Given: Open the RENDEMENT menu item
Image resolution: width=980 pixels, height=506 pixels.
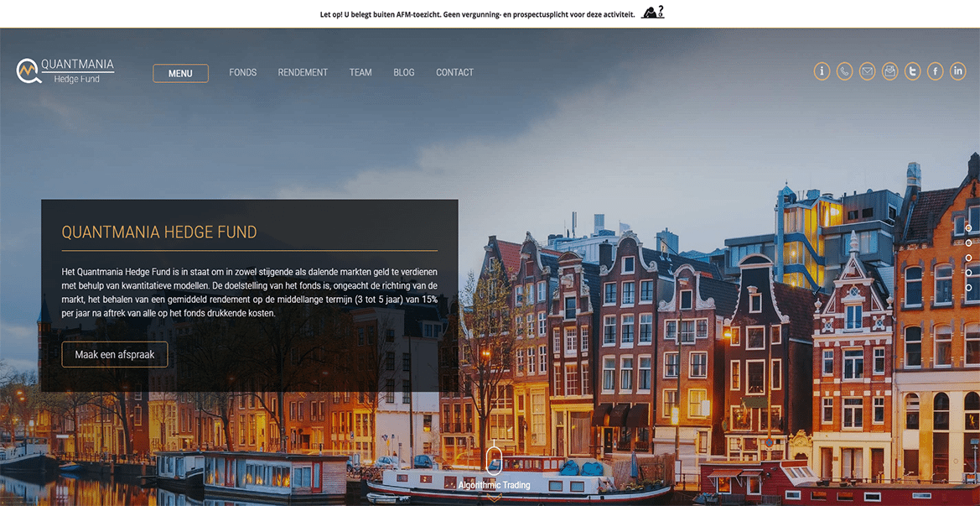Looking at the screenshot, I should 303,72.
